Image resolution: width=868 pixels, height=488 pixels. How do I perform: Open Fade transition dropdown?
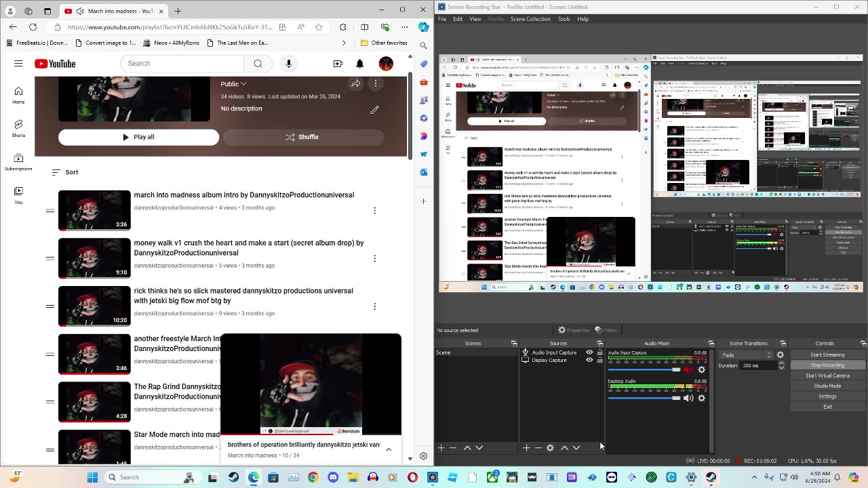point(747,354)
